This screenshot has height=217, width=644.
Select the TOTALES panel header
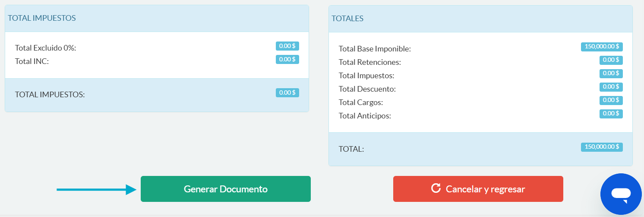347,19
